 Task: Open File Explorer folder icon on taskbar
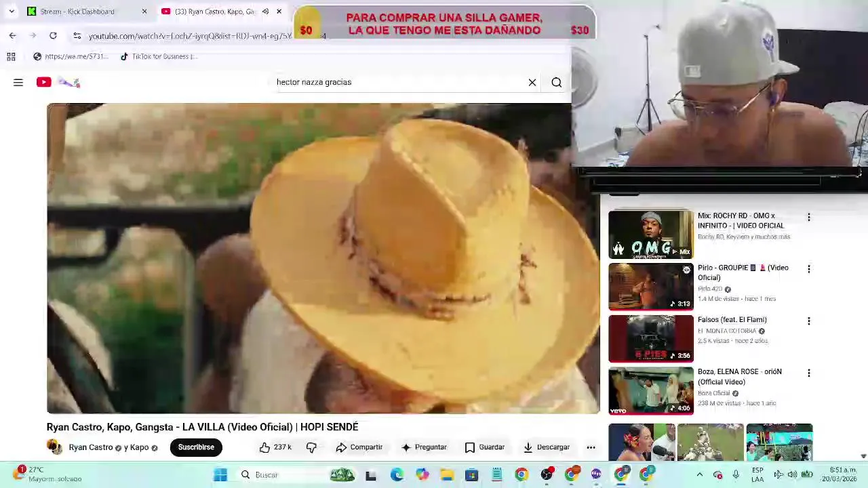coord(447,475)
